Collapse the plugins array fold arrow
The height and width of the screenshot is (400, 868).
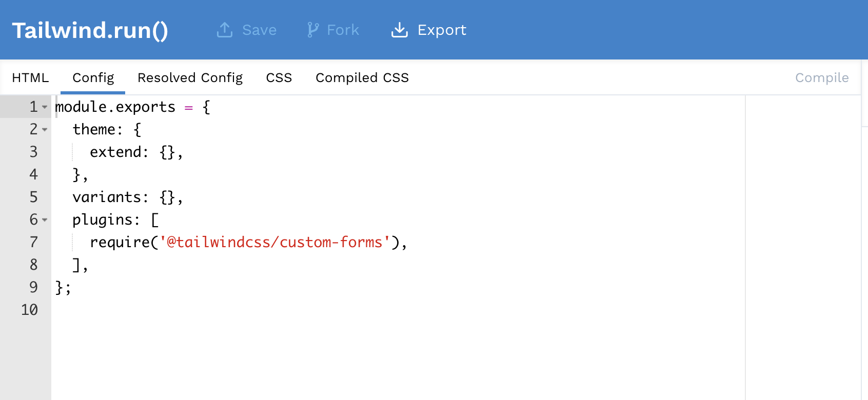pos(45,220)
